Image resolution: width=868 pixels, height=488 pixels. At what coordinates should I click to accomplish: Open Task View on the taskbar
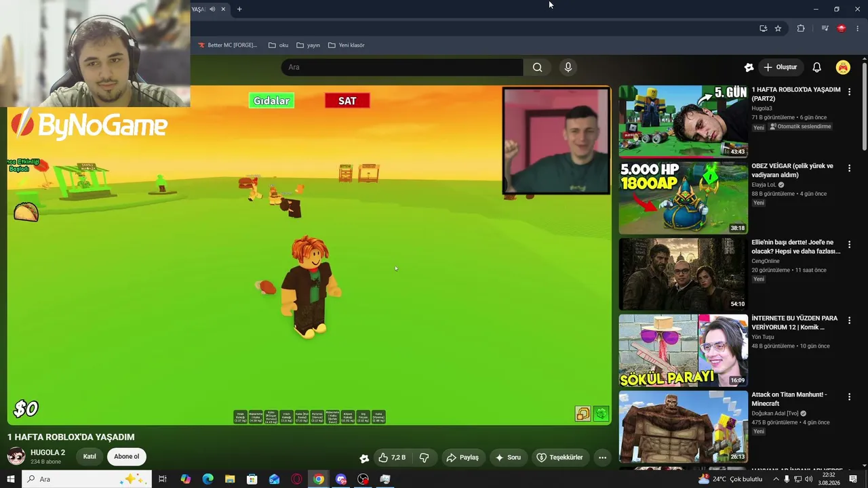click(x=163, y=479)
